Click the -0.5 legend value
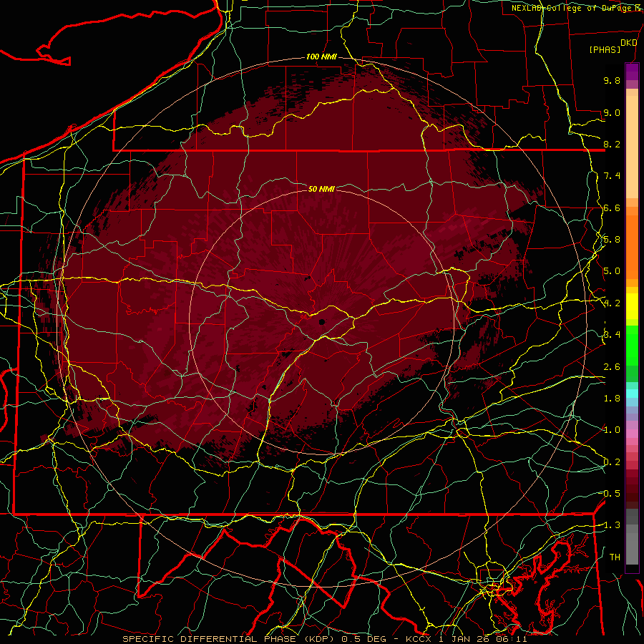Image resolution: width=644 pixels, height=644 pixels. (610, 494)
